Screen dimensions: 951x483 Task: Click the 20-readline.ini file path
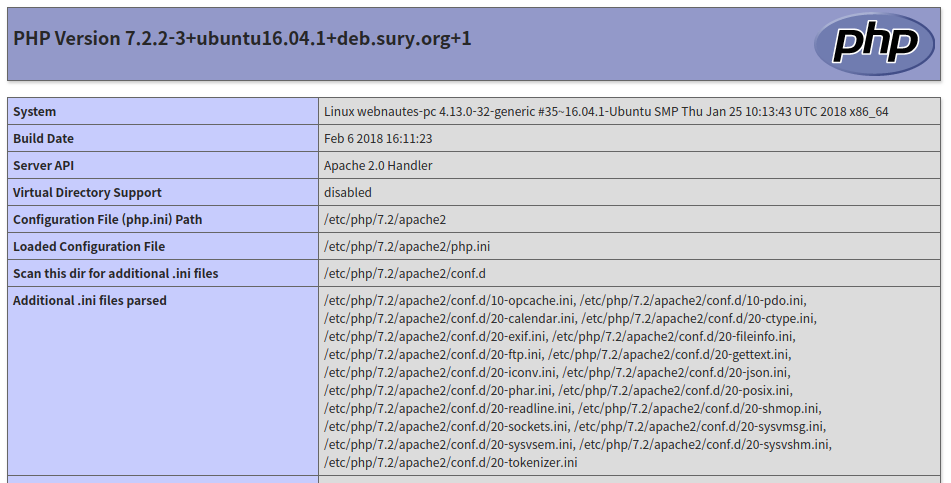(x=448, y=408)
